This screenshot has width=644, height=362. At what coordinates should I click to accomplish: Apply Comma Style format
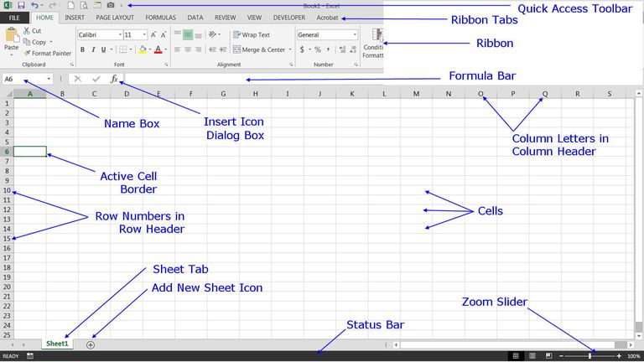point(328,49)
